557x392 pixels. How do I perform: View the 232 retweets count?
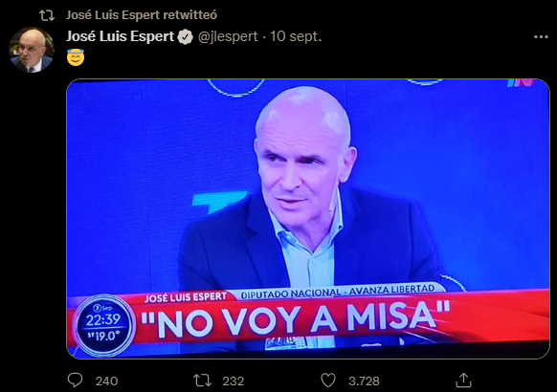click(x=233, y=381)
